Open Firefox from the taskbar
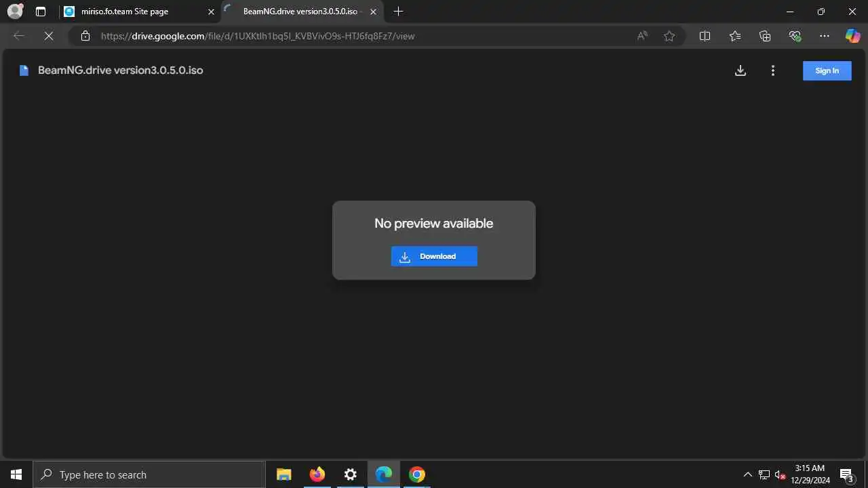Screen dimensions: 868x488 pos(317,474)
